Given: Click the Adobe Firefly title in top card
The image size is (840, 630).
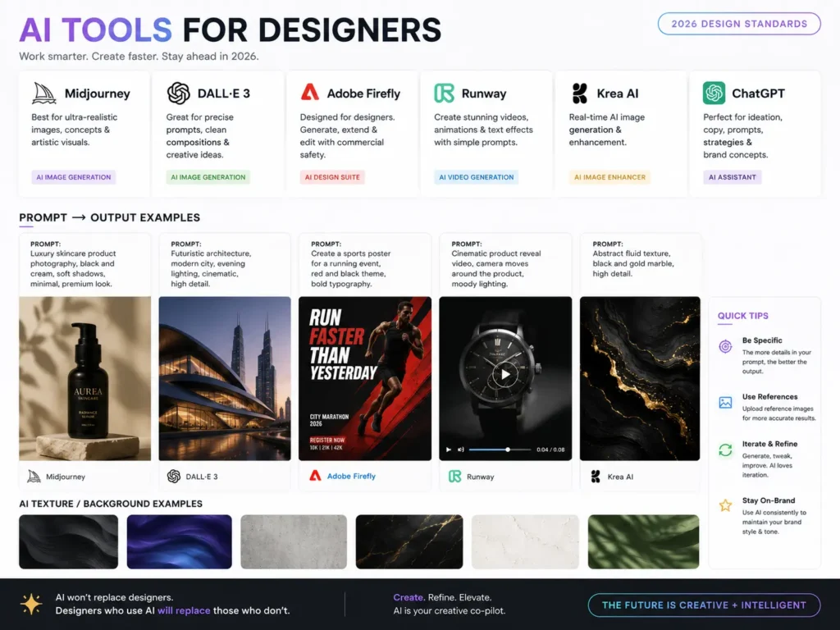Looking at the screenshot, I should (x=363, y=94).
